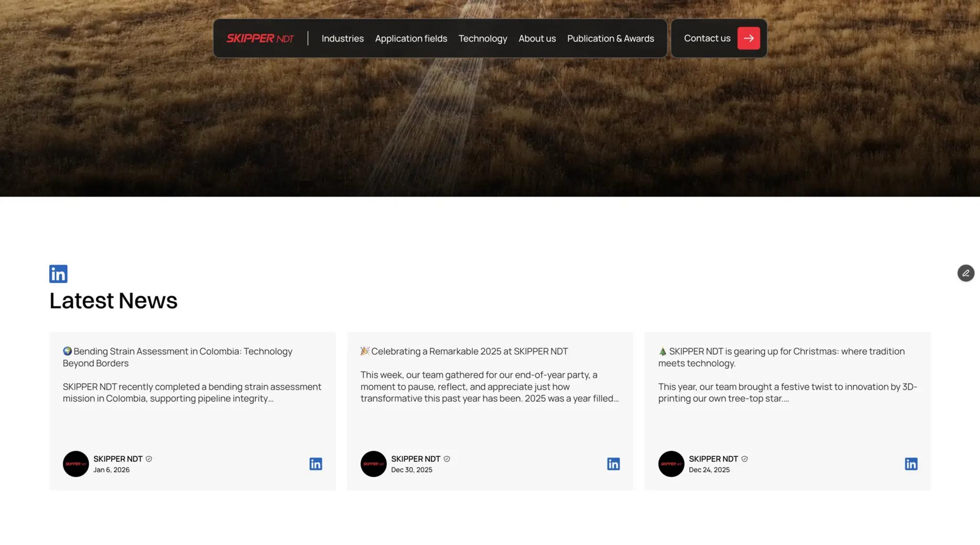The width and height of the screenshot is (980, 545).
Task: Click excerpt 'This year, our team brought a festive twist'
Action: click(x=788, y=392)
